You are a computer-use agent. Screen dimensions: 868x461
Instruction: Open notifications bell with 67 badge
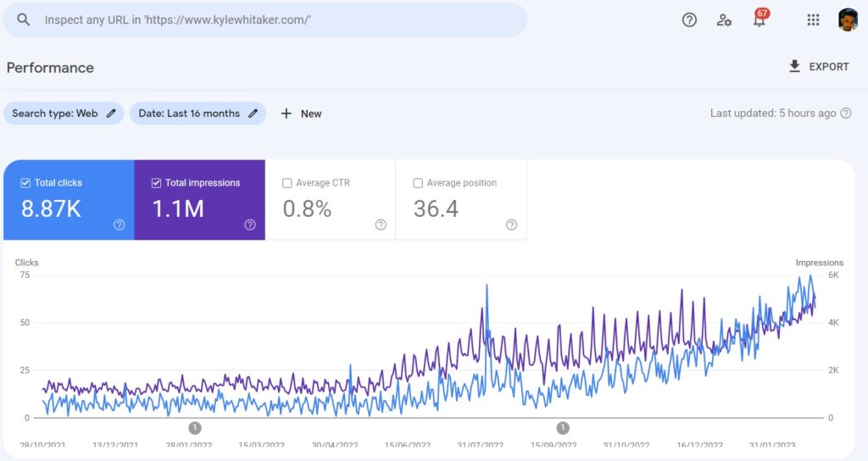tap(759, 19)
